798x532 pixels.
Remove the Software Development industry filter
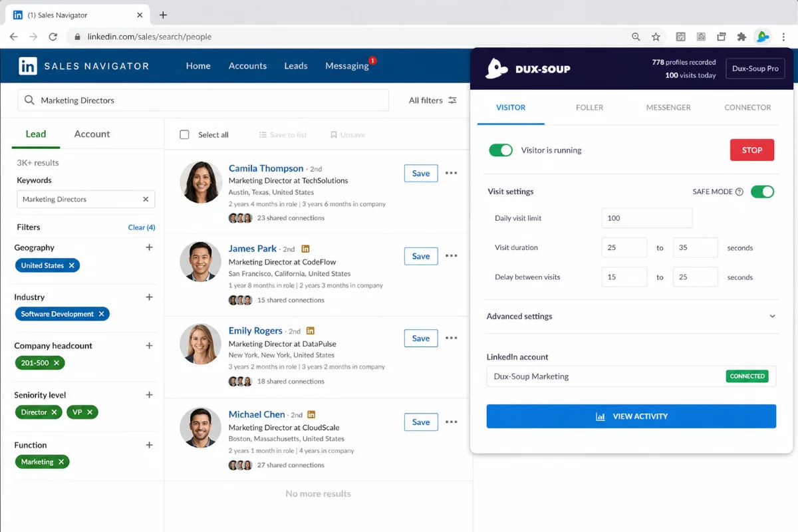click(101, 314)
